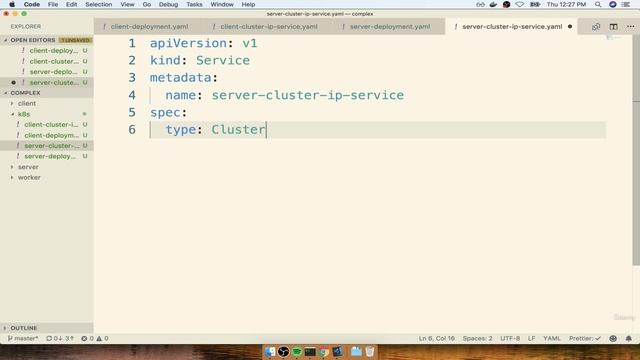The height and width of the screenshot is (360, 640).
Task: Open the errors and warnings status item
Action: (x=95, y=338)
